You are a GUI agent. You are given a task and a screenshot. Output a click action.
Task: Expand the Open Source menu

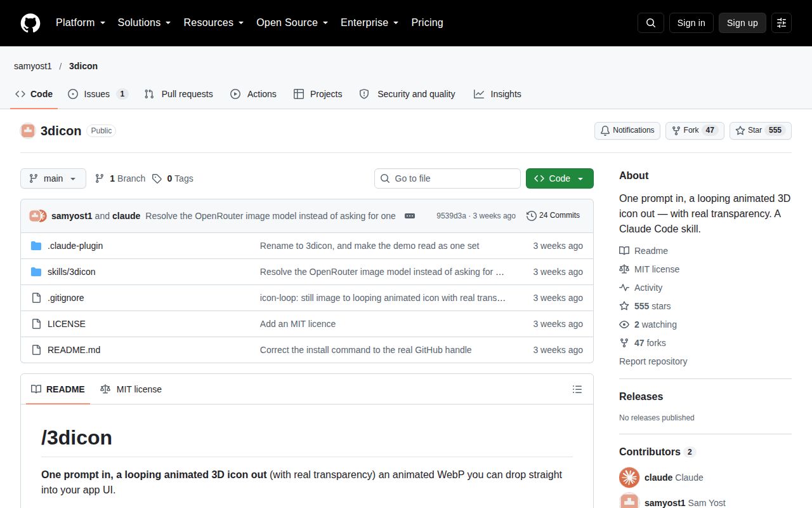pyautogui.click(x=292, y=23)
